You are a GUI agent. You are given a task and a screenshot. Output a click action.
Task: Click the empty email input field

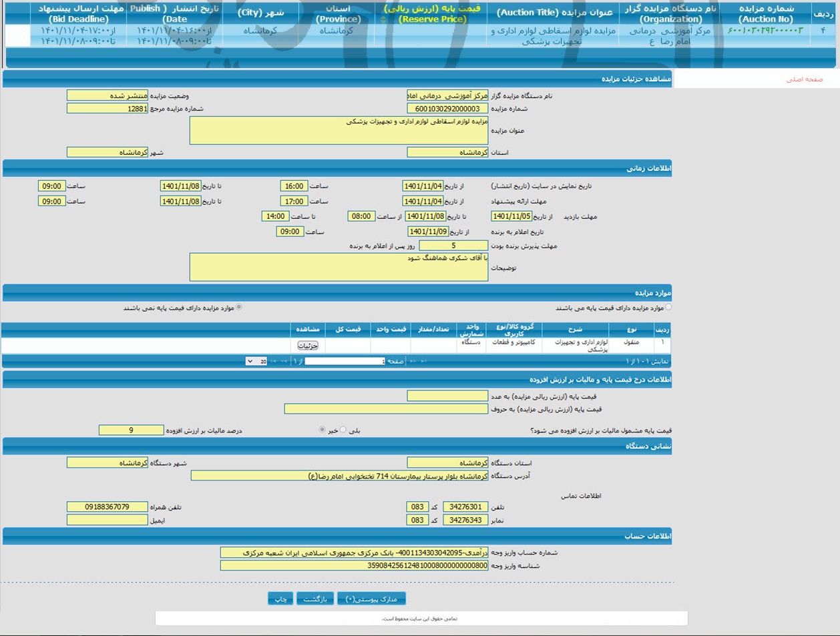(x=107, y=520)
